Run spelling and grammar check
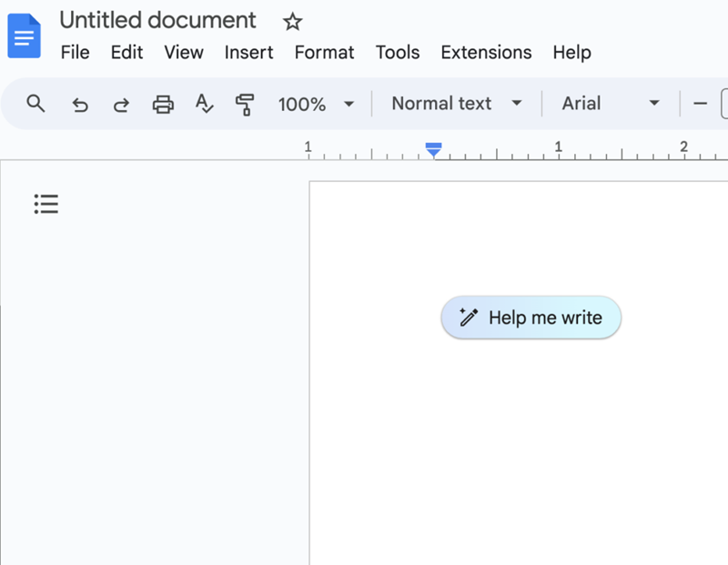The height and width of the screenshot is (565, 728). (x=204, y=104)
